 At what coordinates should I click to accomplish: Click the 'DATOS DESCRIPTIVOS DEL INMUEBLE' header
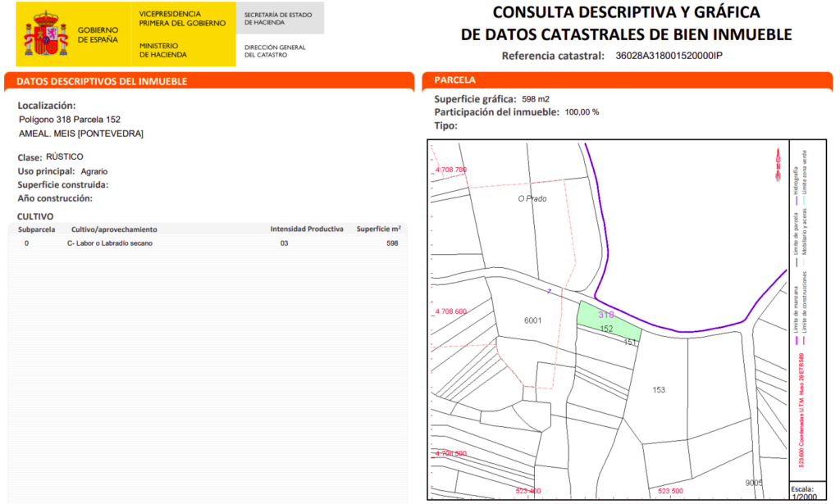click(102, 81)
